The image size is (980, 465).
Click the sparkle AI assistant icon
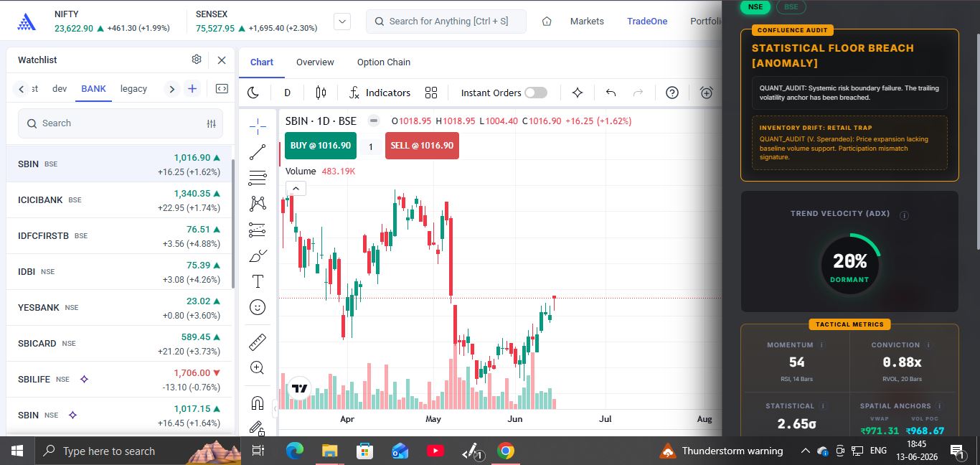pos(578,93)
